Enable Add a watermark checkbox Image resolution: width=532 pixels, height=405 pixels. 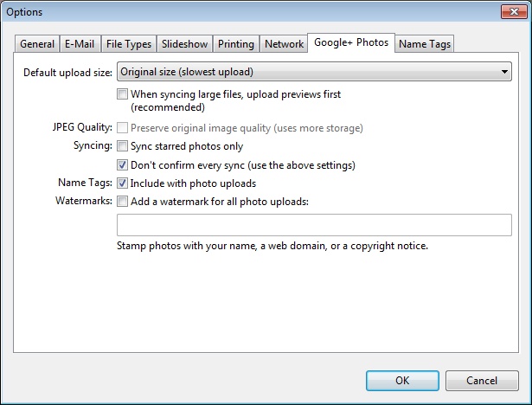(123, 201)
